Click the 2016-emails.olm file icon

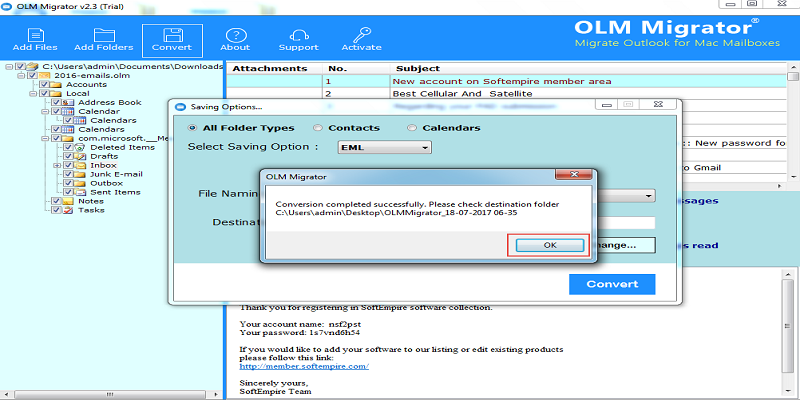(44, 76)
